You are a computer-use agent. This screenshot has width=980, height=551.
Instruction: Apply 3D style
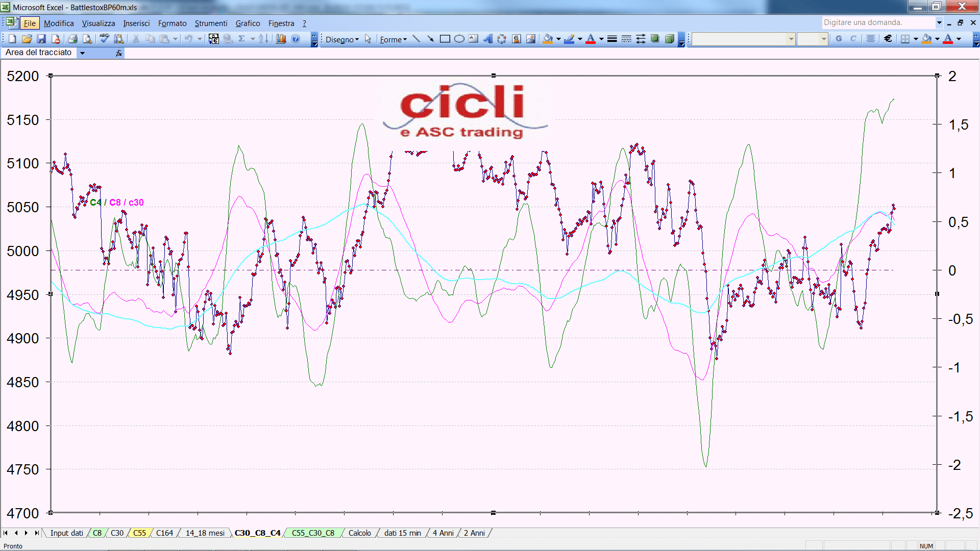coord(670,39)
